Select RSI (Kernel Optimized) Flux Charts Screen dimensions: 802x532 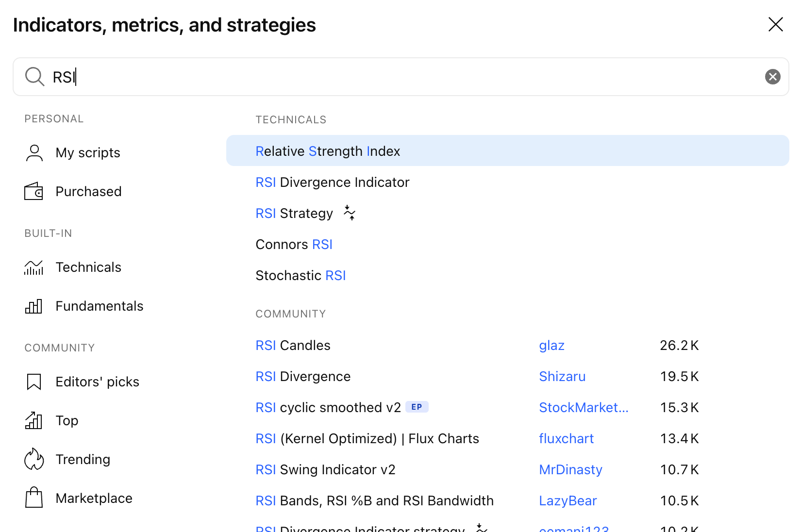point(367,438)
